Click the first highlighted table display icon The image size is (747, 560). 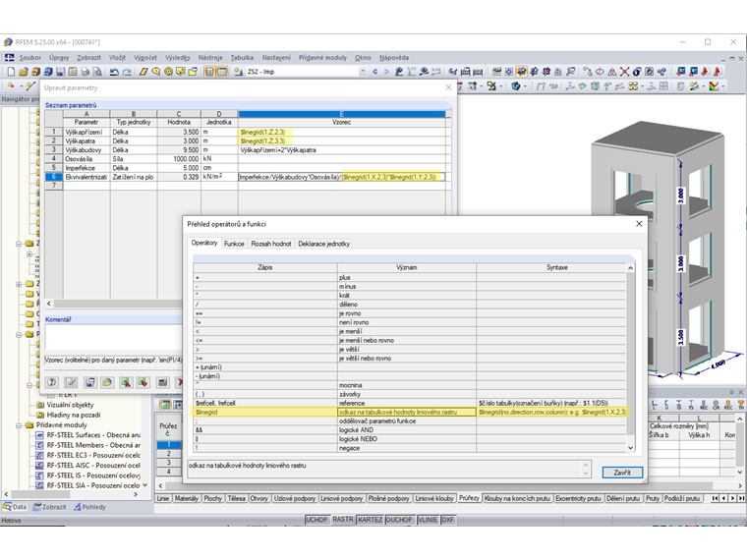[x=209, y=72]
